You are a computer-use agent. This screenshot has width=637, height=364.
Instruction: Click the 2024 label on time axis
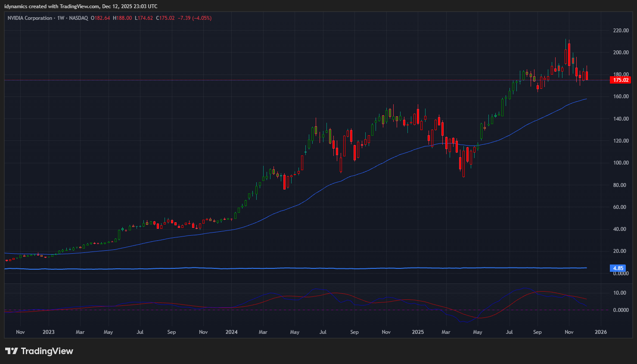point(231,332)
